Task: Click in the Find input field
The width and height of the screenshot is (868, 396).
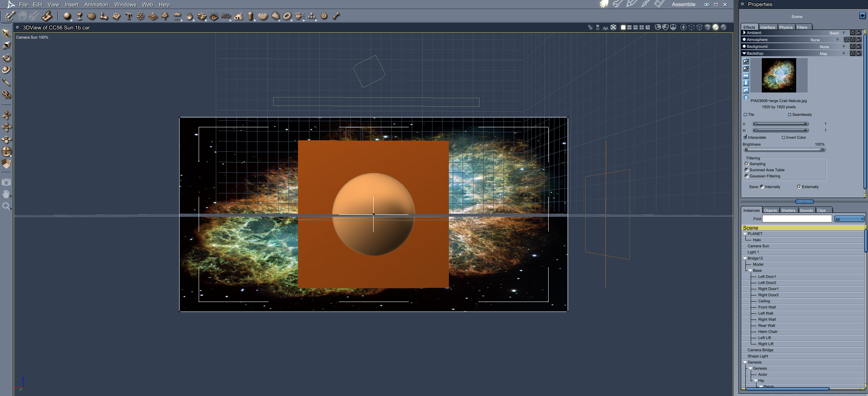Action: [x=797, y=219]
